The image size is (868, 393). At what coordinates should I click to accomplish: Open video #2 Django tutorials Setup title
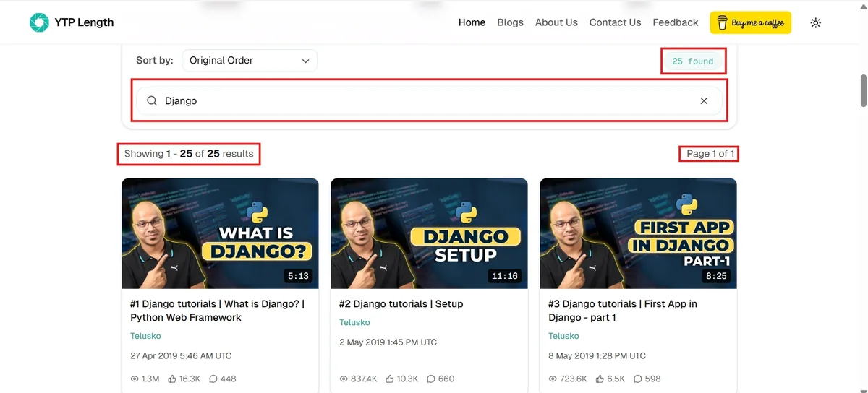(x=401, y=304)
